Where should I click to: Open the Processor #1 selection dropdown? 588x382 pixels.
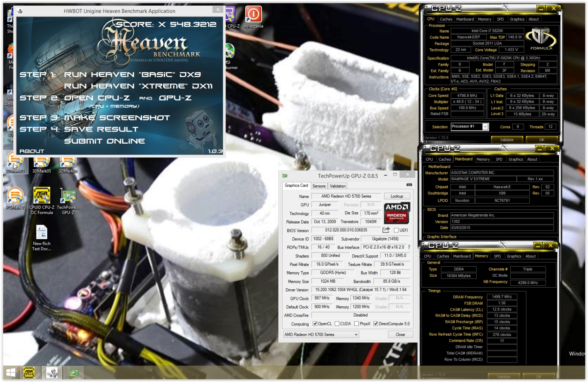470,127
